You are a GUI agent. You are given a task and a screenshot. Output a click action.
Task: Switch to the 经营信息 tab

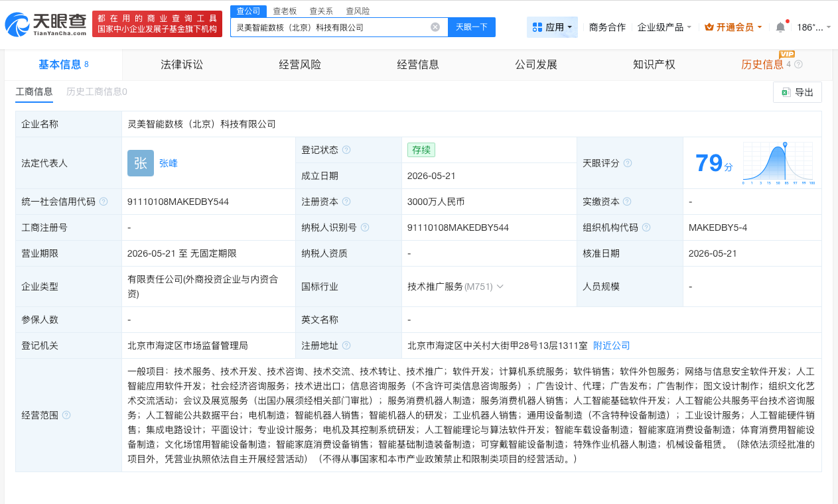[x=418, y=64]
